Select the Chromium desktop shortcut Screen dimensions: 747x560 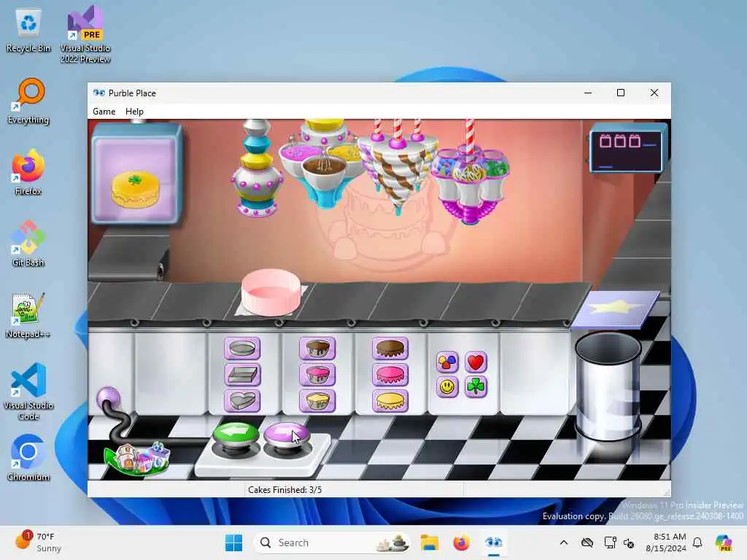(28, 458)
